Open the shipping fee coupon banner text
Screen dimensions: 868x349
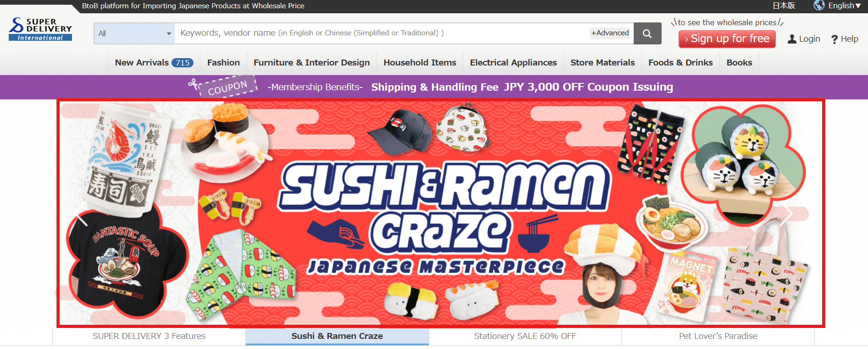click(522, 87)
